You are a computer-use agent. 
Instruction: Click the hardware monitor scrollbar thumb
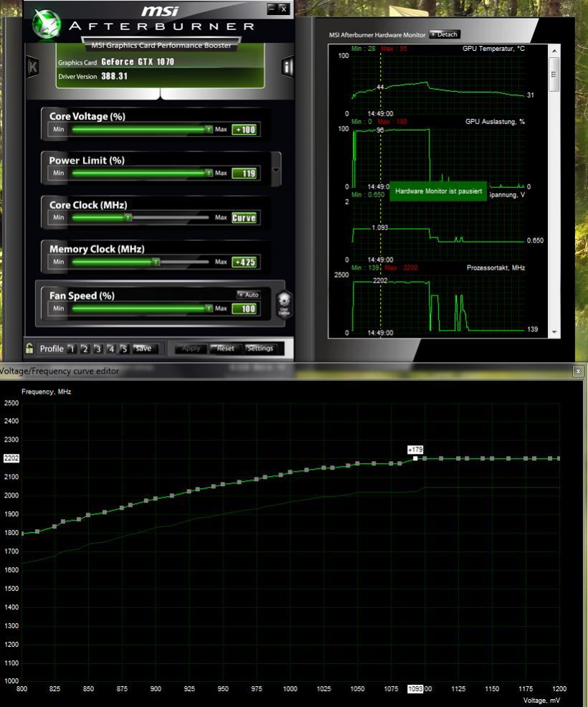point(554,75)
